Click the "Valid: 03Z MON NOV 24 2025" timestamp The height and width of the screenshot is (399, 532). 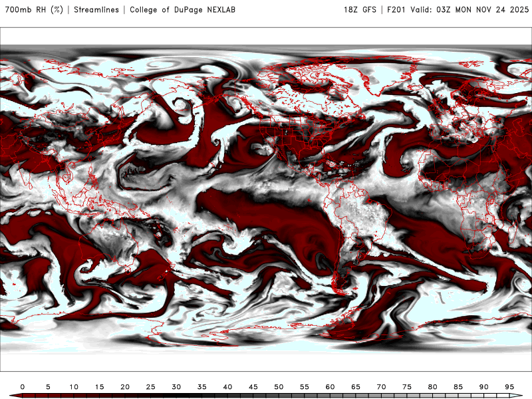pos(469,10)
